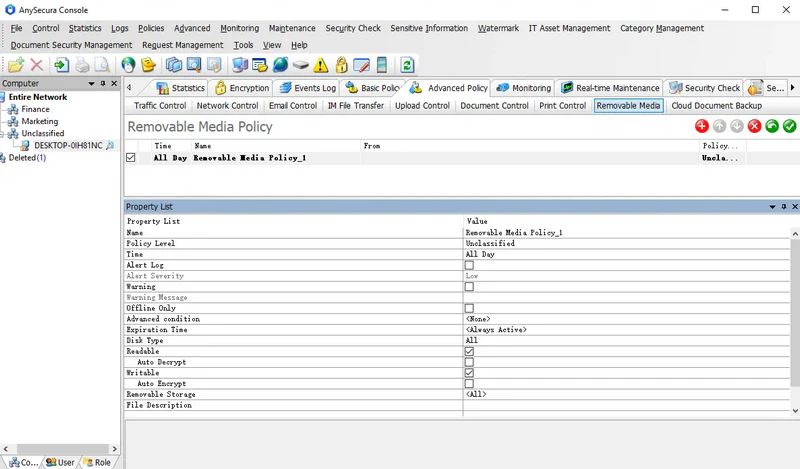Image resolution: width=800 pixels, height=469 pixels.
Task: Uncheck the Readable checkbox
Action: (469, 351)
